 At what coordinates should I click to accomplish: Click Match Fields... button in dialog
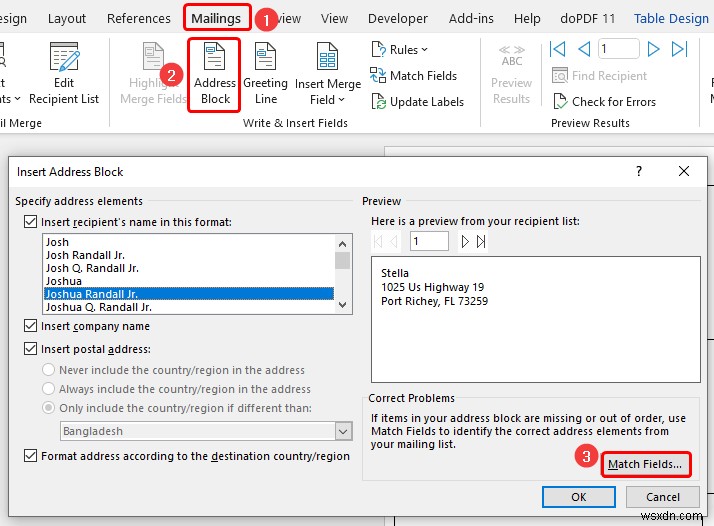645,464
